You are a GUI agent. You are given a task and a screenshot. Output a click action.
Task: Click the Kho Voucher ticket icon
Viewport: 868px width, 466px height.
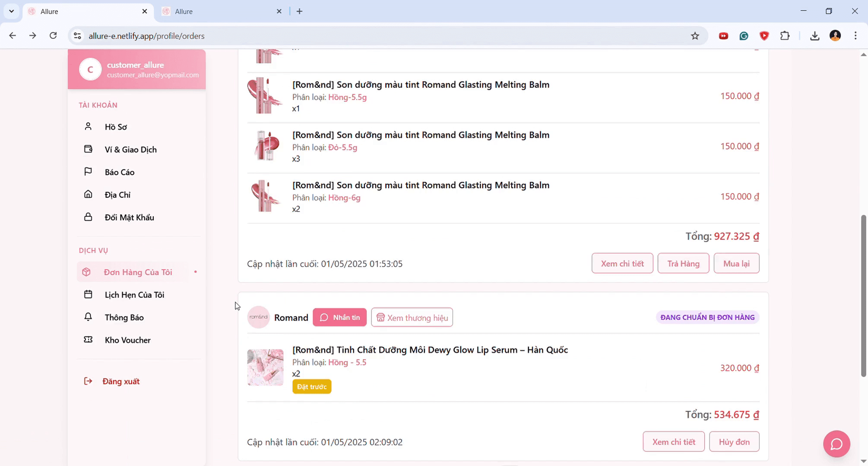[x=88, y=340]
